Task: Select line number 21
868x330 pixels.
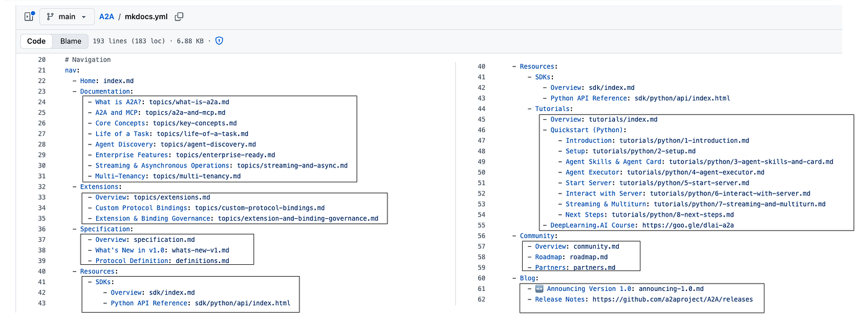Action: [x=42, y=71]
